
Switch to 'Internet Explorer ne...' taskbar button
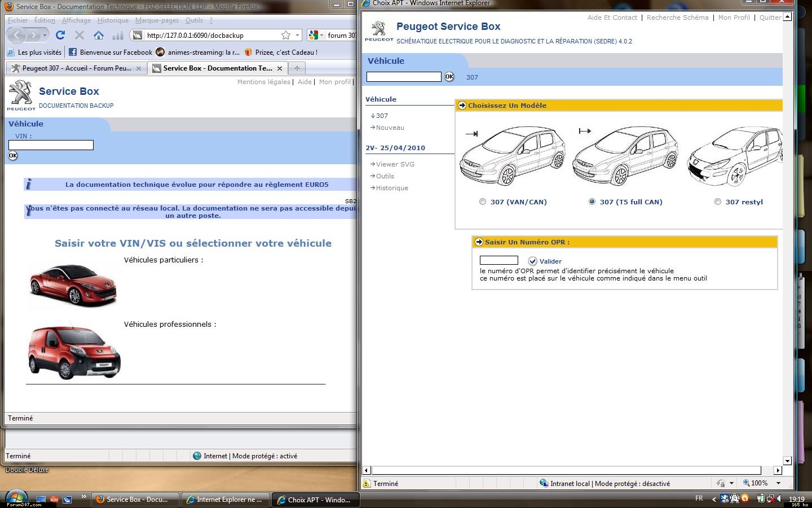pos(226,500)
